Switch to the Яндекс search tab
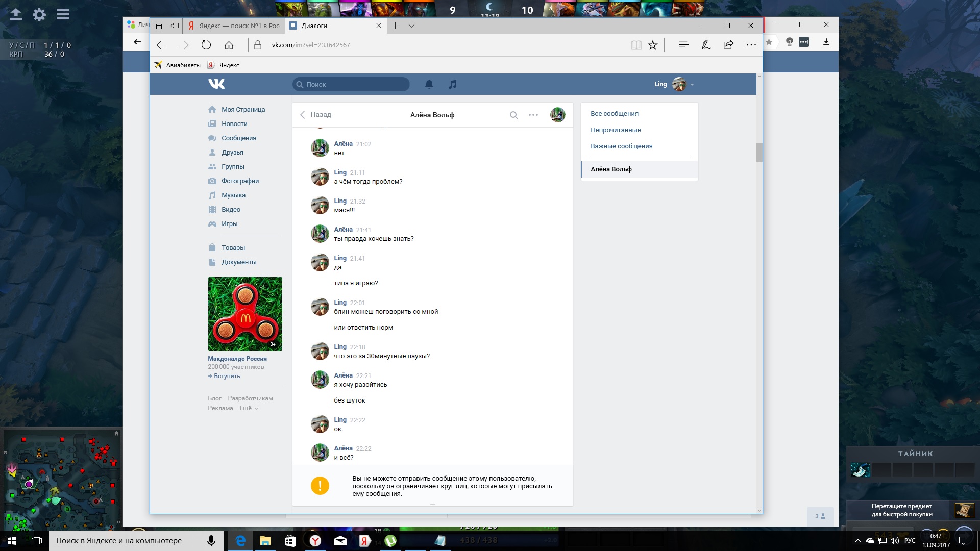The image size is (980, 551). 234,26
